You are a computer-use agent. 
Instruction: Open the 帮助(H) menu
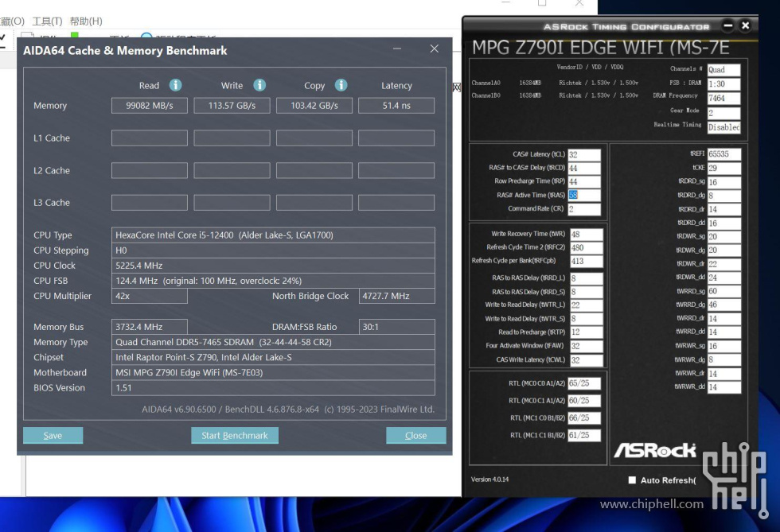click(x=86, y=21)
